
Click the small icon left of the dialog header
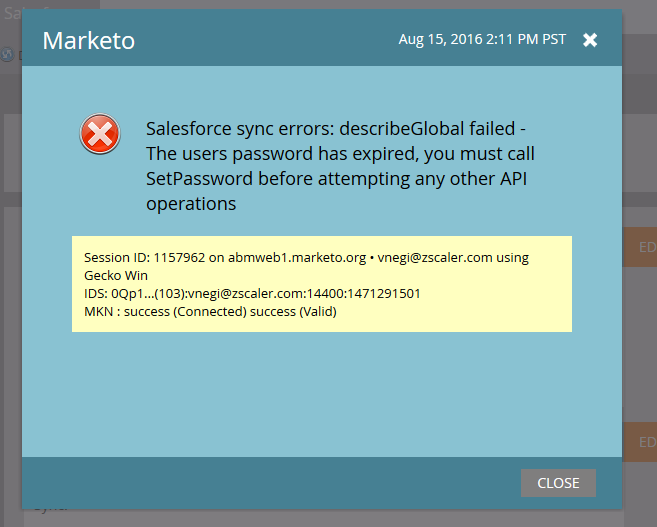[x=7, y=54]
